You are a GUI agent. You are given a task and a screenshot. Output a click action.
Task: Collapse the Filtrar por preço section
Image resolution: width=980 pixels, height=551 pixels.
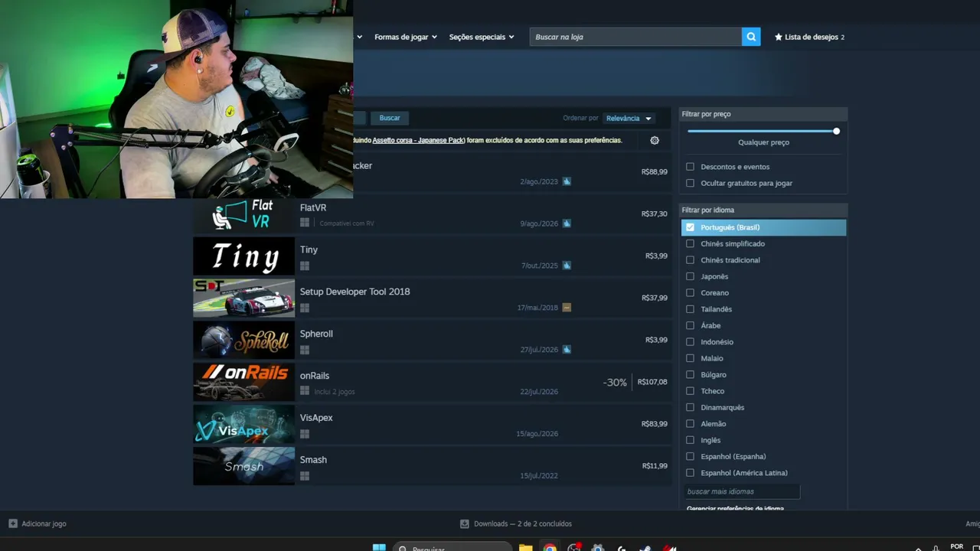pos(763,114)
